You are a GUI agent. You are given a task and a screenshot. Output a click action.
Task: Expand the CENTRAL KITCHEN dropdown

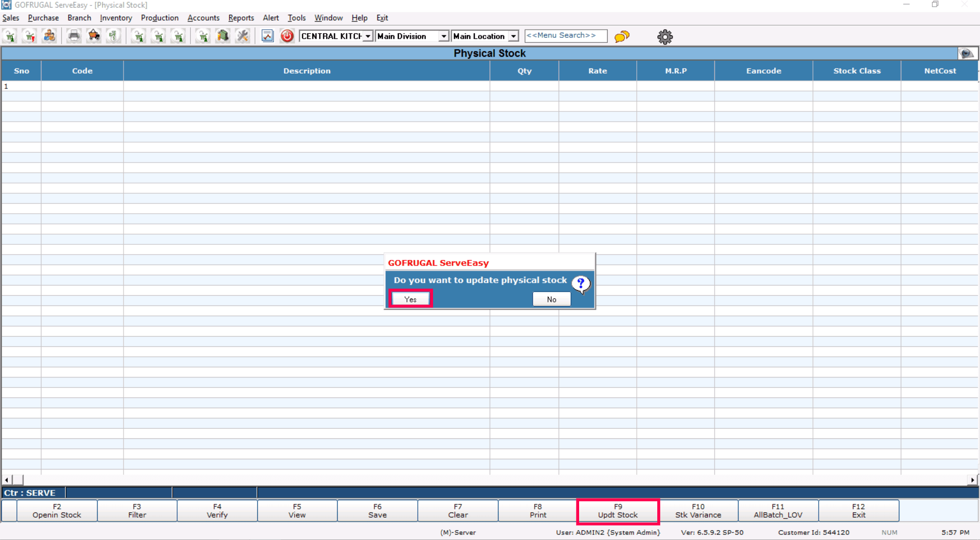coord(368,36)
